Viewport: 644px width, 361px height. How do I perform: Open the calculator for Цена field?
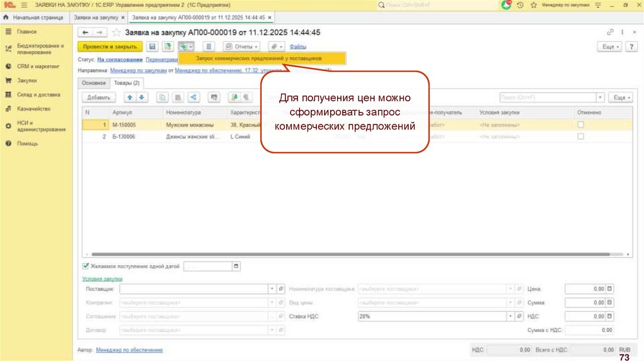click(609, 289)
